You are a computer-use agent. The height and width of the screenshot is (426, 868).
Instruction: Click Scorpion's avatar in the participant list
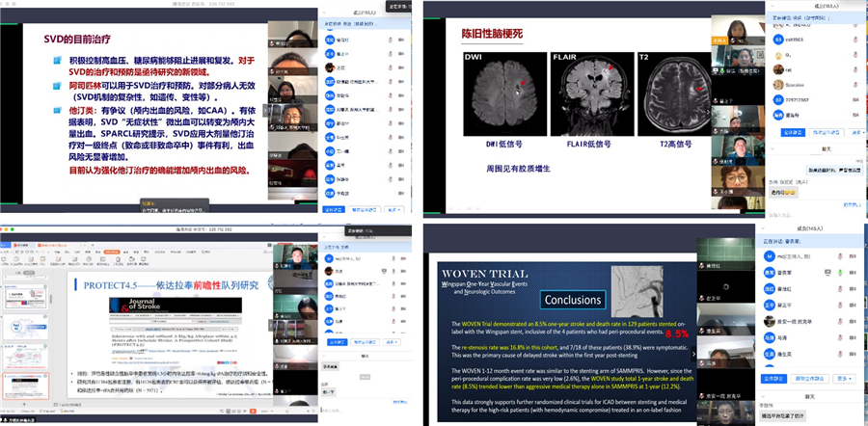tap(777, 84)
